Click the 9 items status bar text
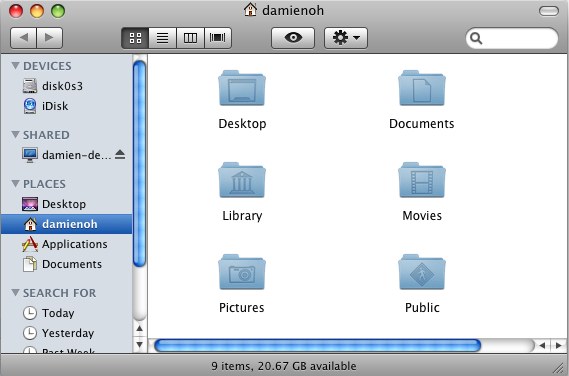The height and width of the screenshot is (376, 569). 284,366
